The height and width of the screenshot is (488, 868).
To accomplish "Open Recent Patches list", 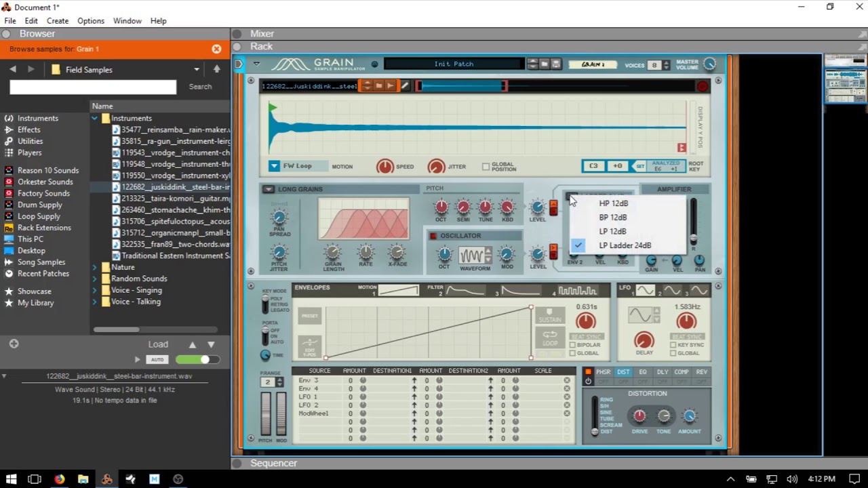I will pos(37,274).
